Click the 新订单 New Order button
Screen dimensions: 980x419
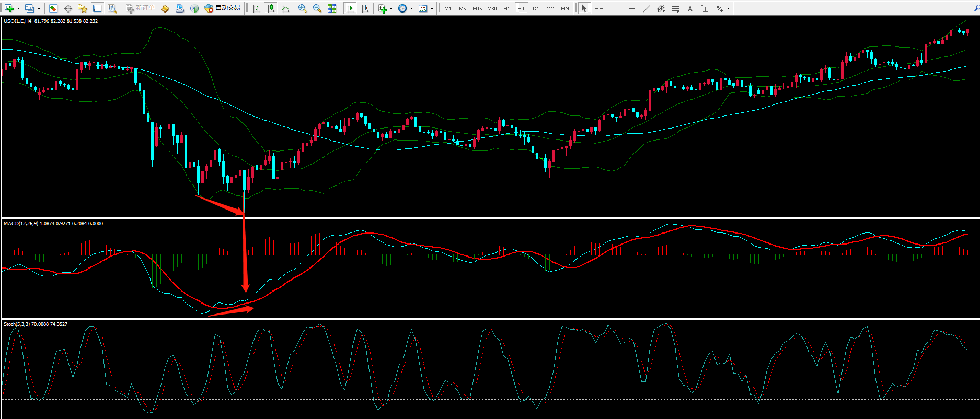(x=141, y=8)
